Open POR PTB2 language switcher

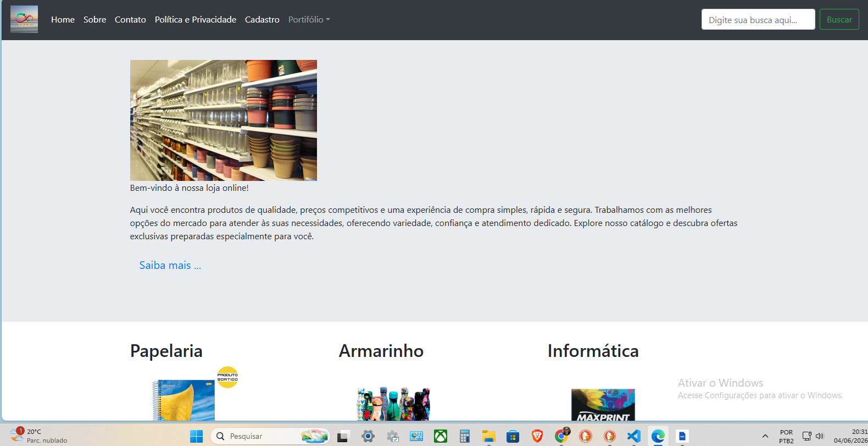[786, 436]
